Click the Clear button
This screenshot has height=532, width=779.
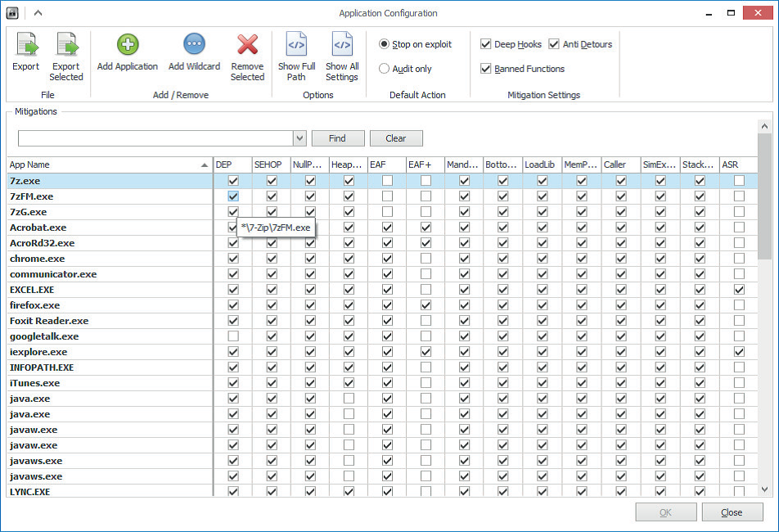pyautogui.click(x=396, y=138)
